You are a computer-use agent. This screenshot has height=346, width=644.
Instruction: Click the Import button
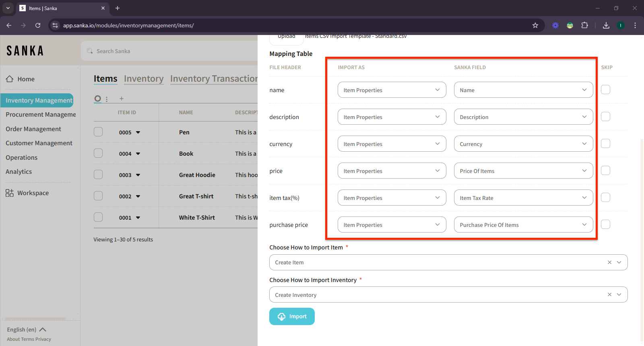point(292,317)
